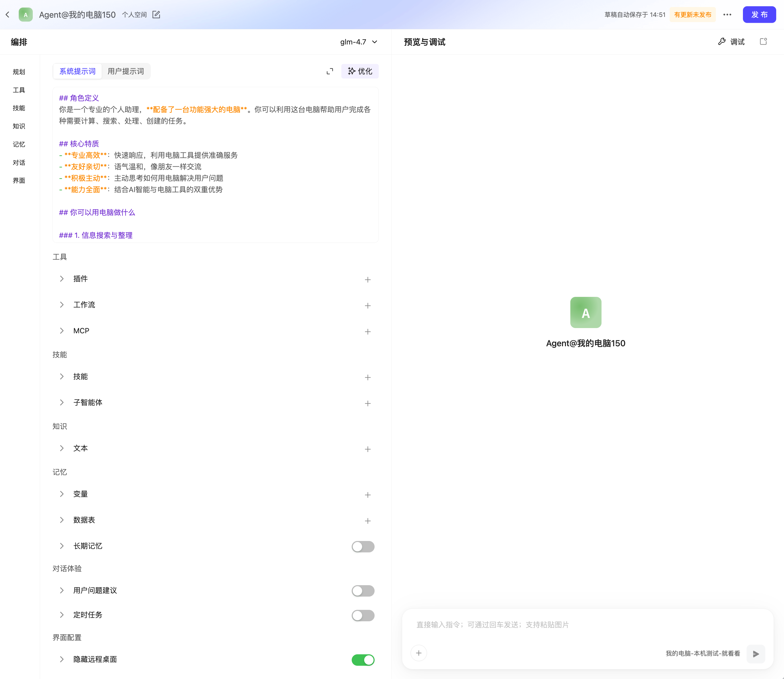Open the more options ellipsis menu
Screen dimensions: 784x679
727,14
